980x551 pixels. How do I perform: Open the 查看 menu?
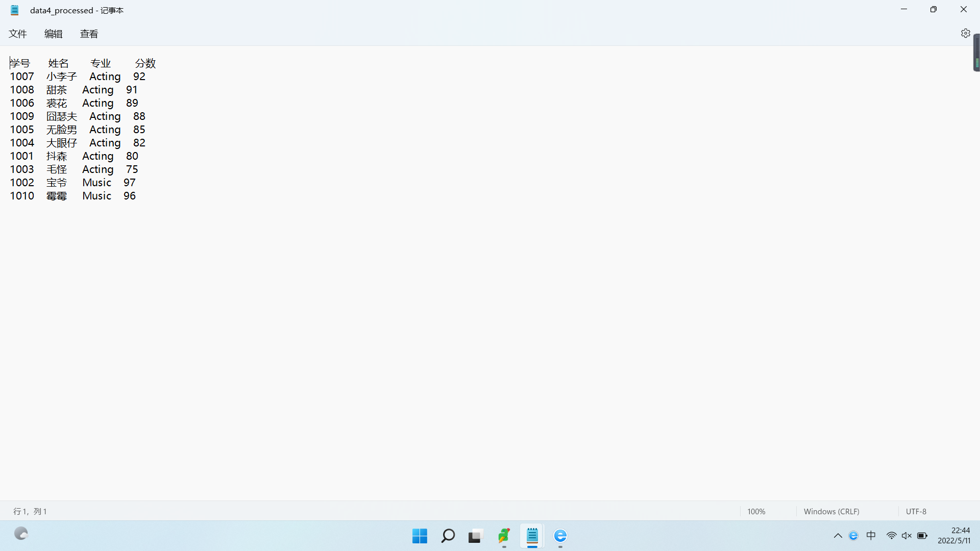click(89, 34)
